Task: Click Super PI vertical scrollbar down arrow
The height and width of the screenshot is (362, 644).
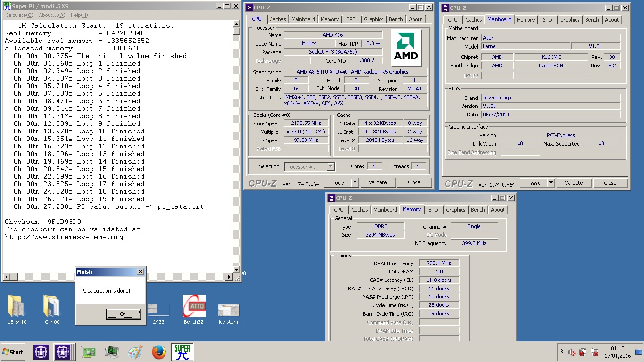Action: pyautogui.click(x=237, y=270)
